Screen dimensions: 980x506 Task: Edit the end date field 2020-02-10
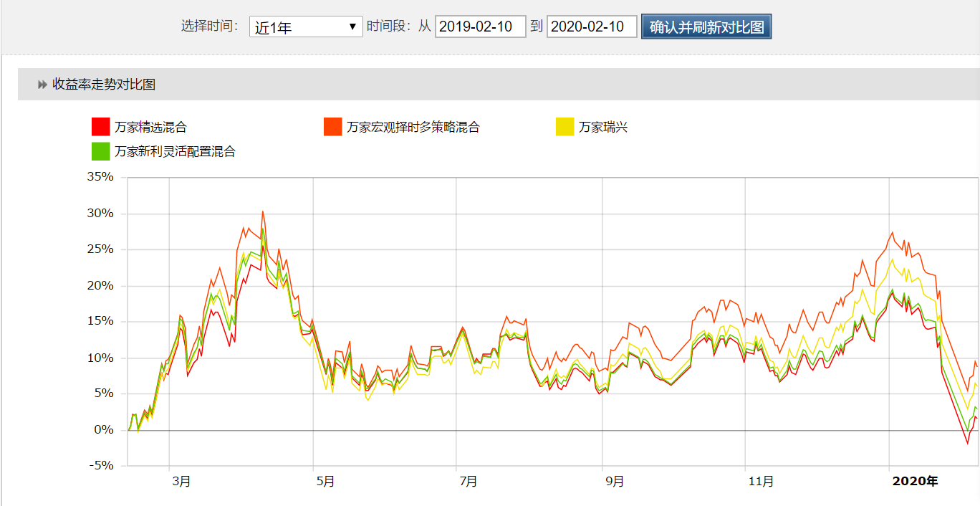592,27
